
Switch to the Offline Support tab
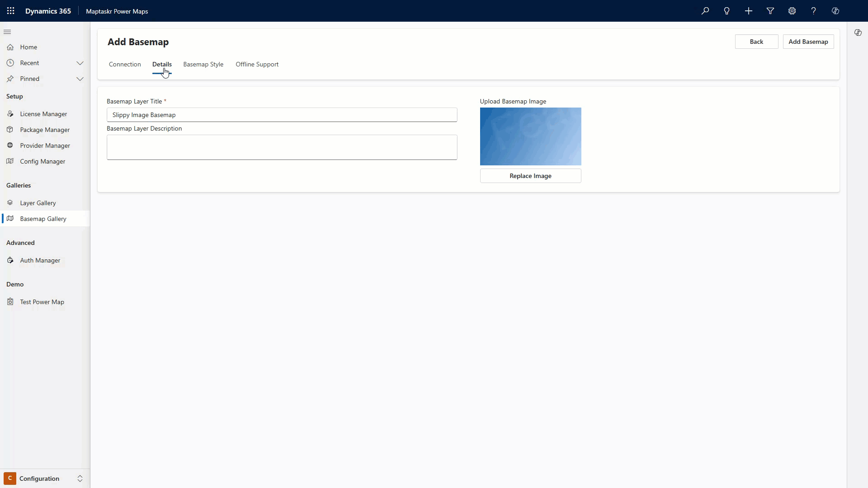point(257,64)
